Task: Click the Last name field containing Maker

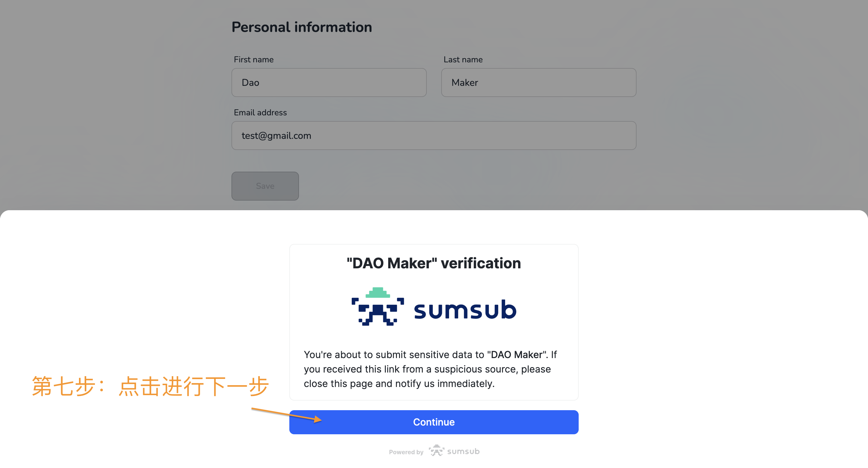Action: click(539, 83)
